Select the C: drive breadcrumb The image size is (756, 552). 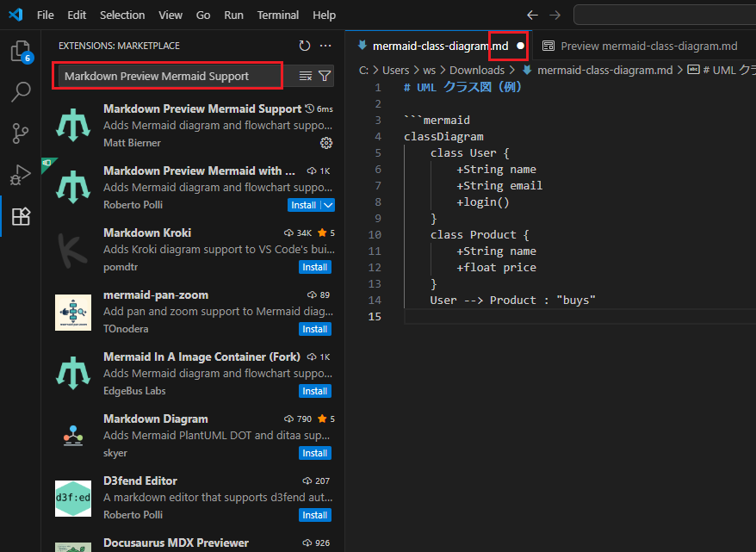tap(364, 71)
